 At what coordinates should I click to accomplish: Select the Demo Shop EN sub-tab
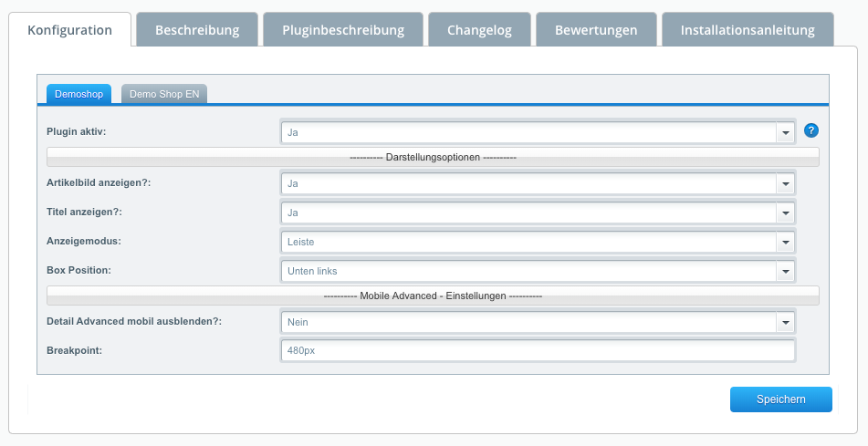click(x=164, y=94)
